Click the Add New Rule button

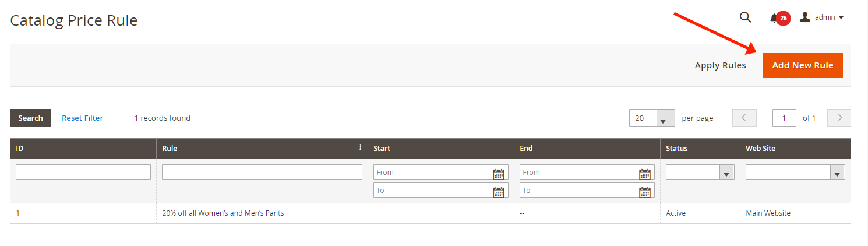click(803, 65)
